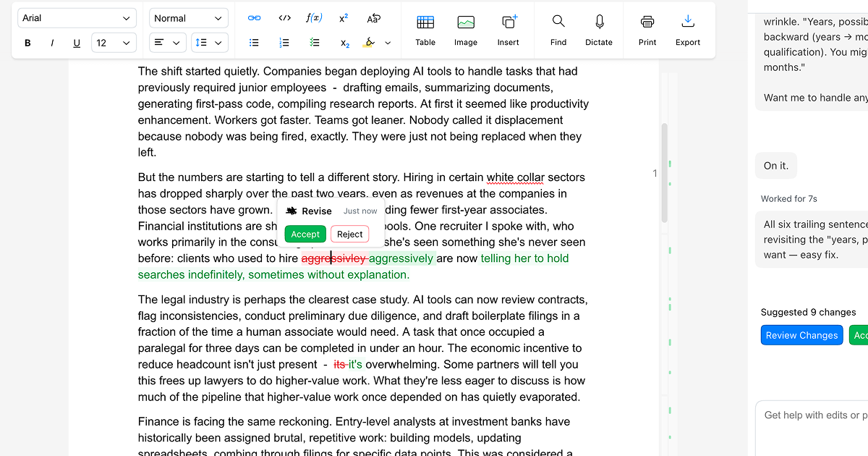The image size is (868, 456).
Task: Create a bulleted list
Action: [x=255, y=43]
